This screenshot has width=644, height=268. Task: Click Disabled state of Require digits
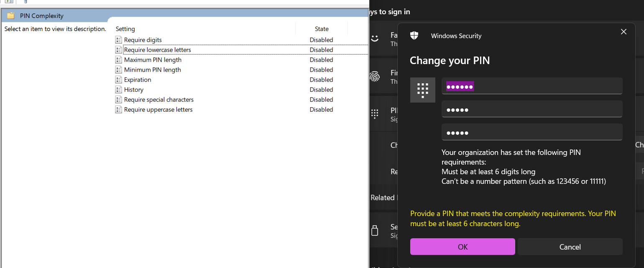321,40
